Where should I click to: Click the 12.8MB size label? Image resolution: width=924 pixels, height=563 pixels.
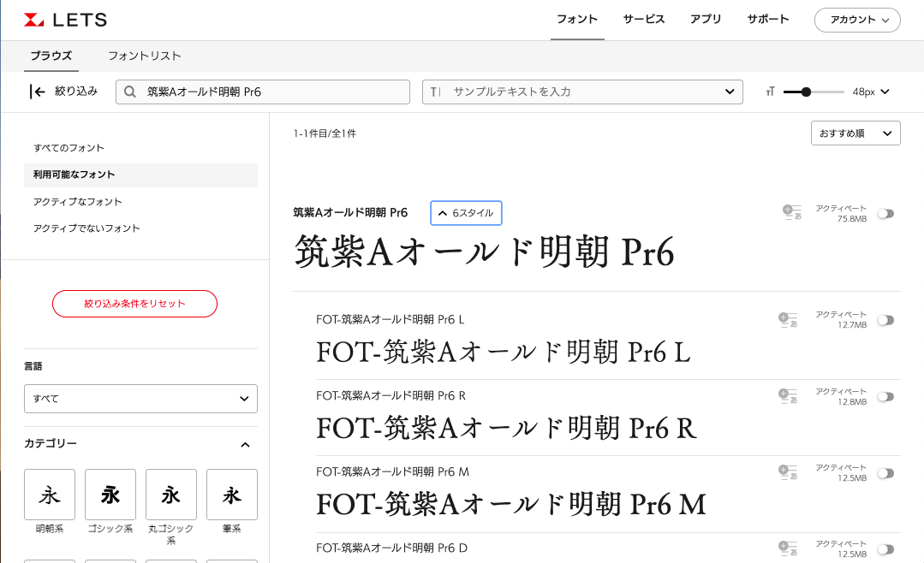pyautogui.click(x=852, y=401)
